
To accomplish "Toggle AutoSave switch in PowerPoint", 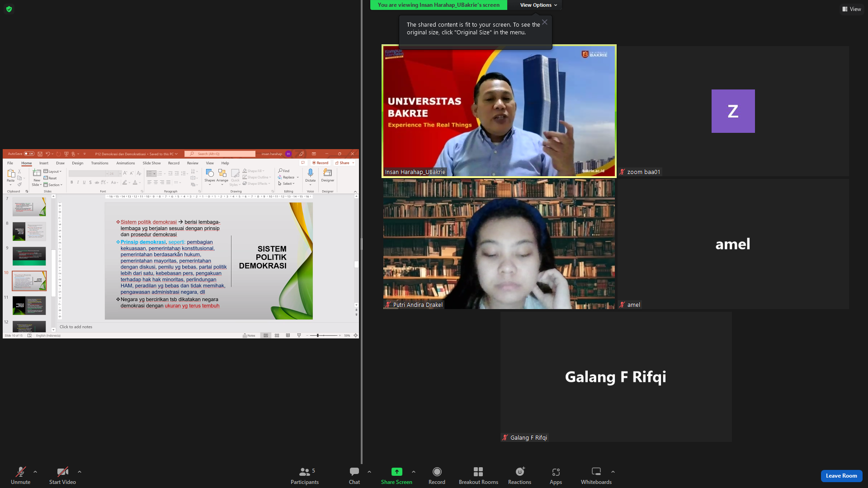I will tap(29, 154).
